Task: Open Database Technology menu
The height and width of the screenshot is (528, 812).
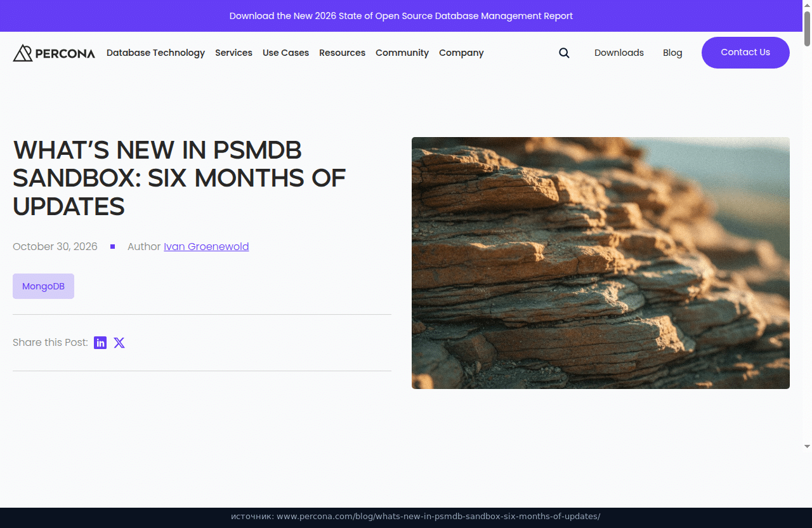Action: pos(155,53)
